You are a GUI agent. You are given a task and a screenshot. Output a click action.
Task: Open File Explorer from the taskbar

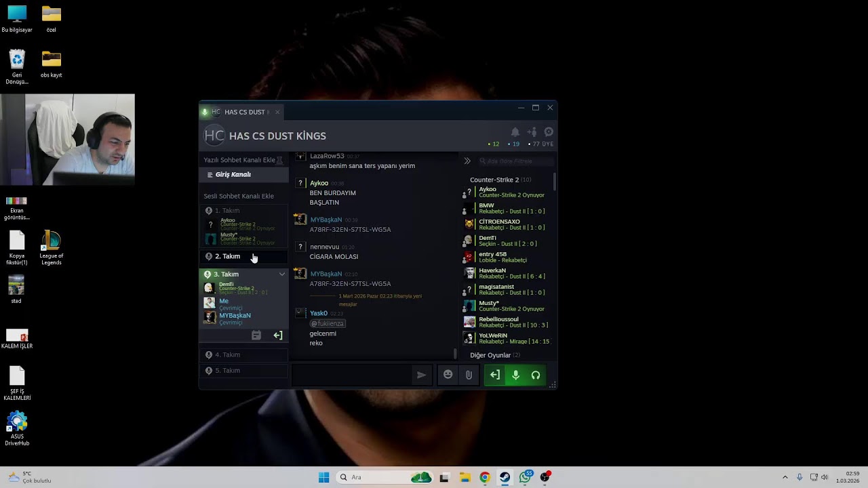[465, 477]
